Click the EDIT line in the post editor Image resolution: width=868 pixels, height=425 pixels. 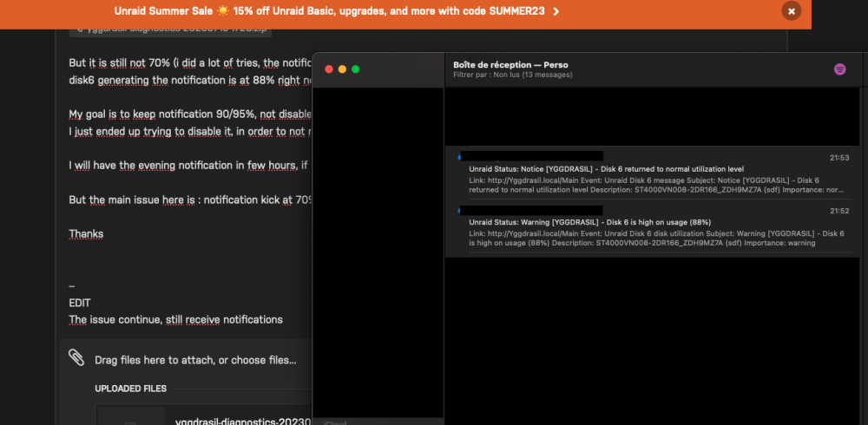(x=80, y=304)
